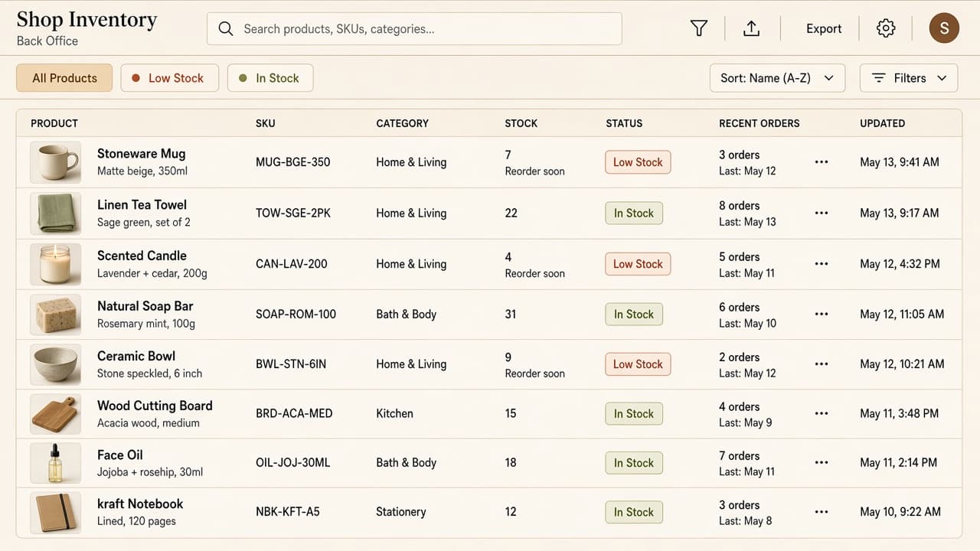Open more options for Linen Tea Towel
The height and width of the screenshot is (551, 980).
822,213
